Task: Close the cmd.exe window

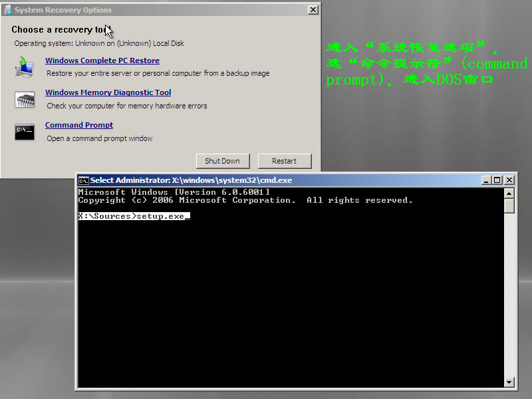Action: tap(509, 180)
